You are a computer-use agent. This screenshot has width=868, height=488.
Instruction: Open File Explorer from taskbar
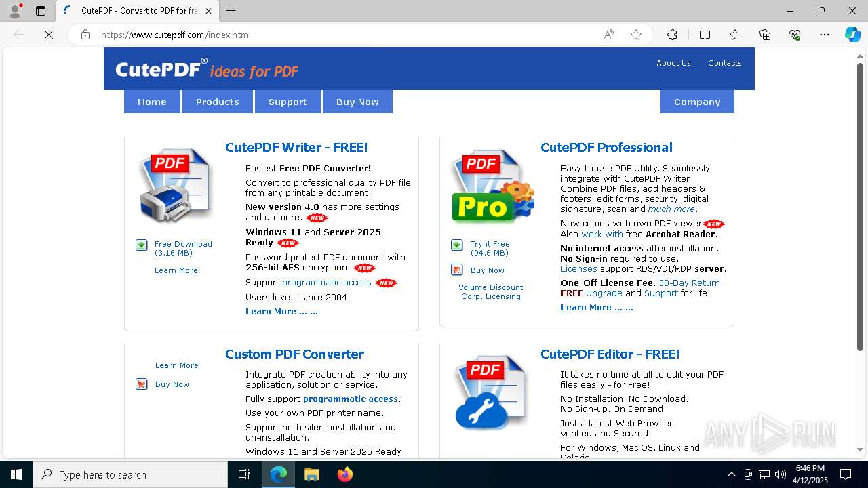pyautogui.click(x=311, y=474)
